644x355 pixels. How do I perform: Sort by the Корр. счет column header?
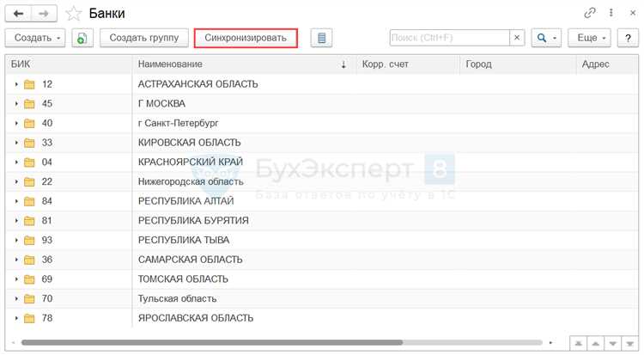[x=407, y=64]
